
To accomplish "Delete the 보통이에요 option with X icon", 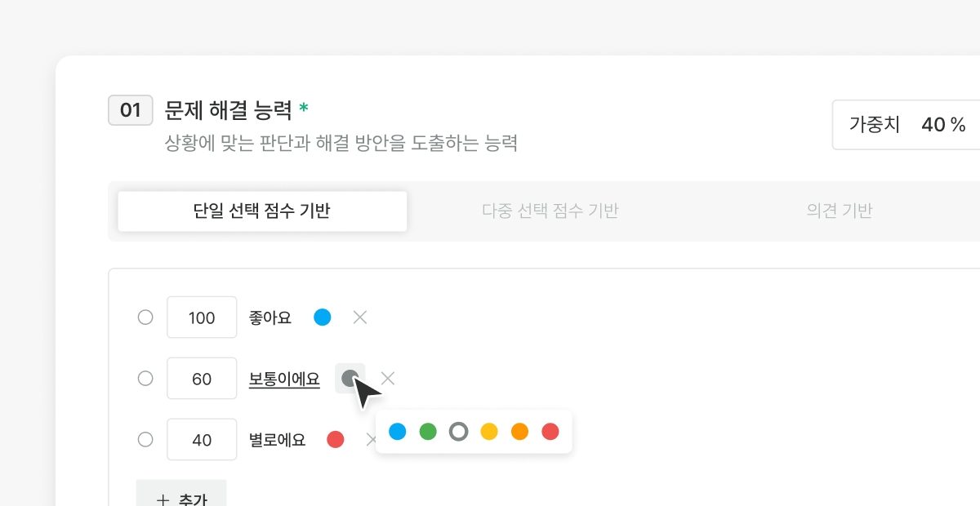I will 388,378.
